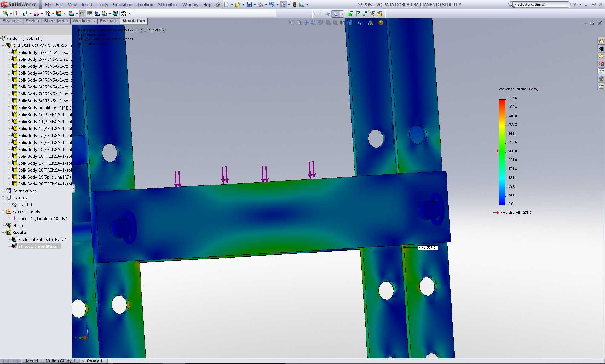Toggle the Deformed Result display button
The height and width of the screenshot is (364, 605).
tap(82, 13)
